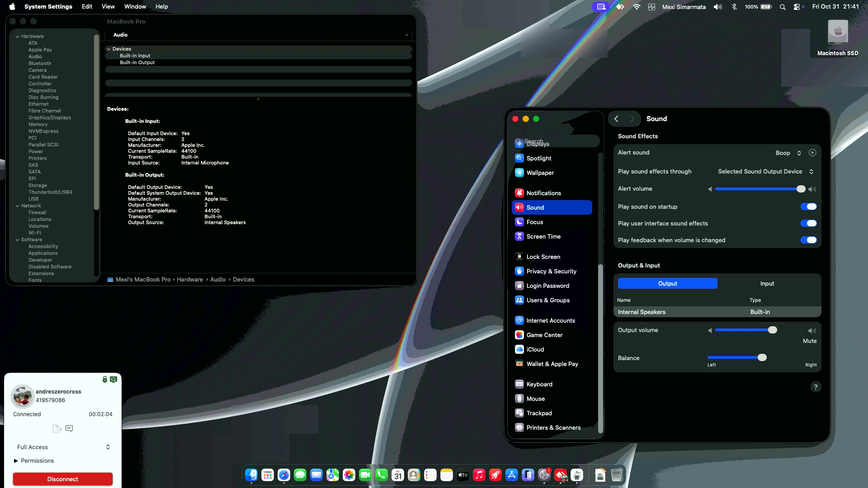Viewport: 868px width, 488px height.
Task: Click the Notifications bell icon in sidebar
Action: tap(519, 193)
